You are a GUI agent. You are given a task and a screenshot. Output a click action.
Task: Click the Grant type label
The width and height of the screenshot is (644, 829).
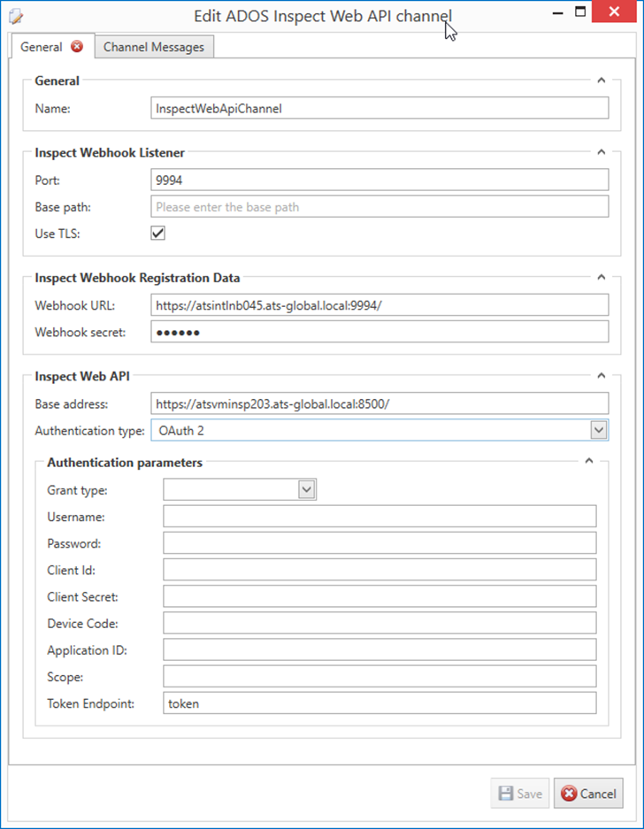[x=77, y=491]
